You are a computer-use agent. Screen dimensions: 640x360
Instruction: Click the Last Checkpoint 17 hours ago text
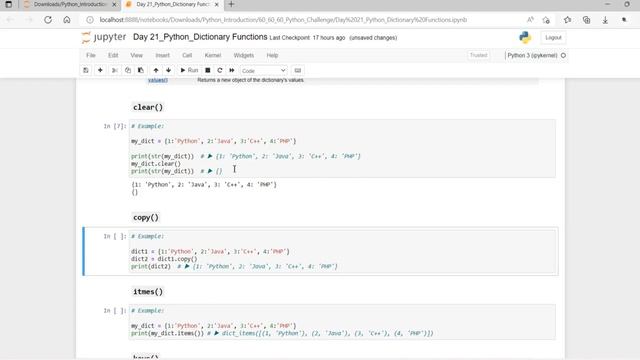[x=307, y=38]
